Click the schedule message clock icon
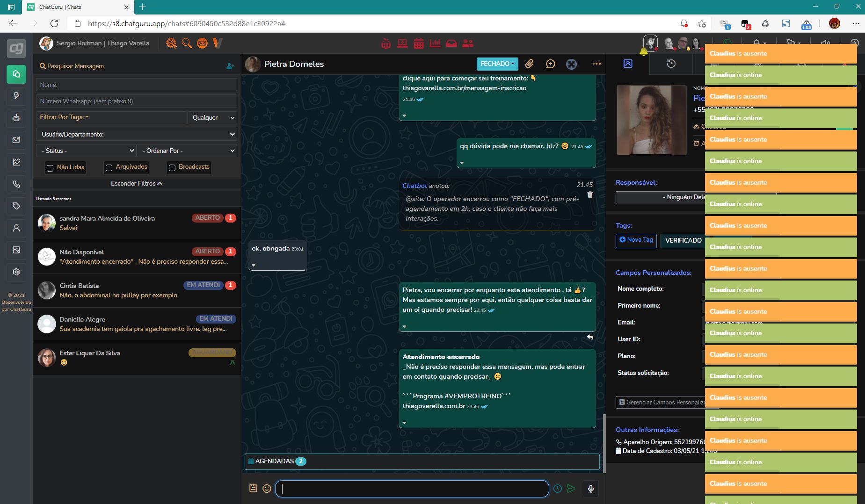 [x=558, y=489]
